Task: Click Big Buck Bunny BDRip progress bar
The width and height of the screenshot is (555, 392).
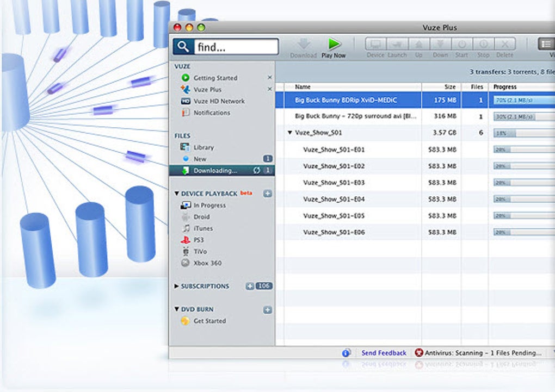Action: 523,100
